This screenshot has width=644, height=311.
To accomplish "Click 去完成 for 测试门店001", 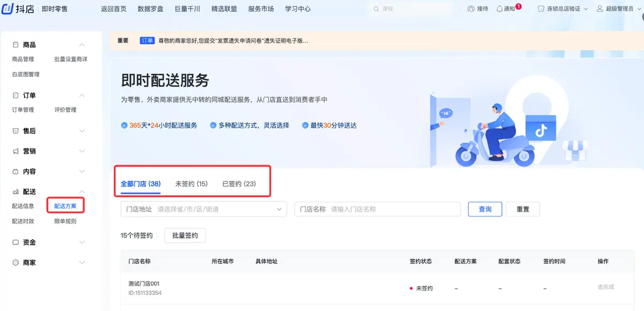I will click(606, 287).
